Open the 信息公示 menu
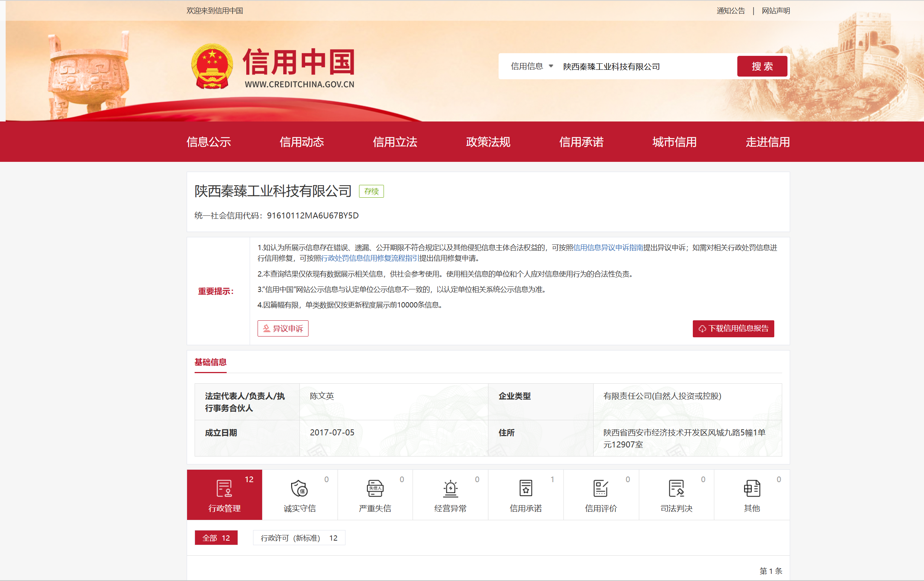This screenshot has width=924, height=581. point(208,142)
